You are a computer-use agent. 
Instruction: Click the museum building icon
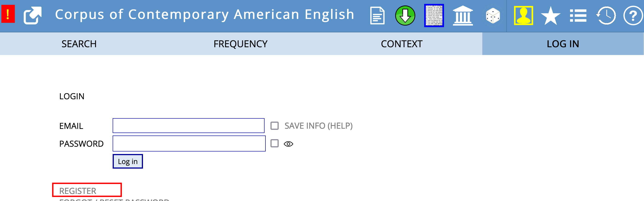click(x=463, y=16)
